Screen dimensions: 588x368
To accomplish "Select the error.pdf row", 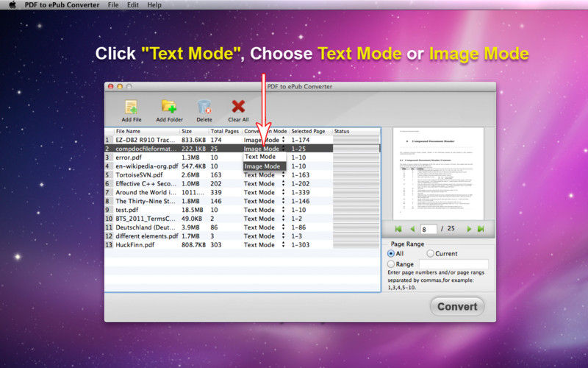I will pos(243,158).
